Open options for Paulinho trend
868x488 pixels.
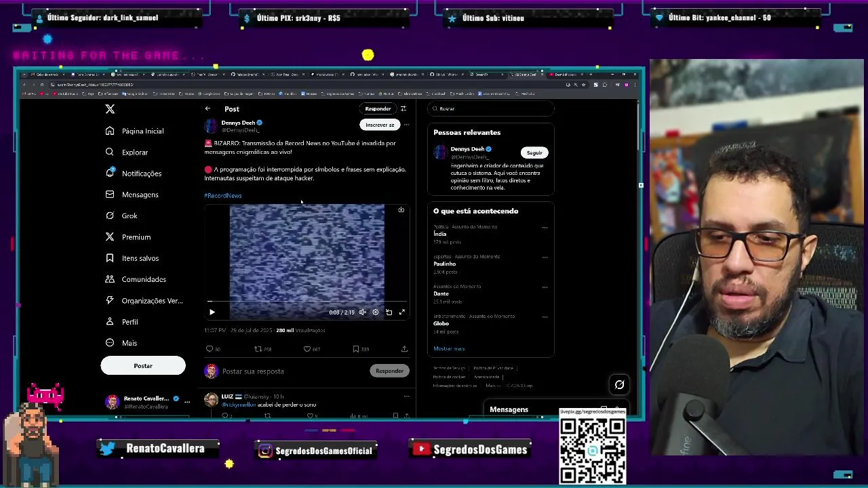click(x=545, y=258)
